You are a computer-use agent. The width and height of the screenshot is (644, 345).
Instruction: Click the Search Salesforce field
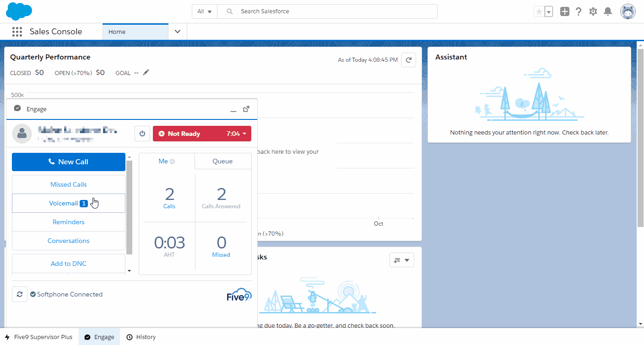coord(327,11)
